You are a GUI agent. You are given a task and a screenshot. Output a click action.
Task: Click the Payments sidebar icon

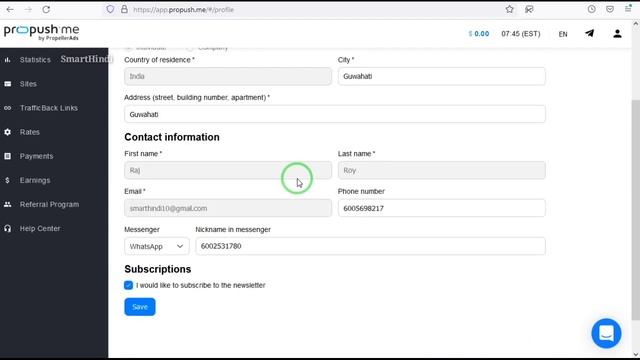click(x=7, y=156)
